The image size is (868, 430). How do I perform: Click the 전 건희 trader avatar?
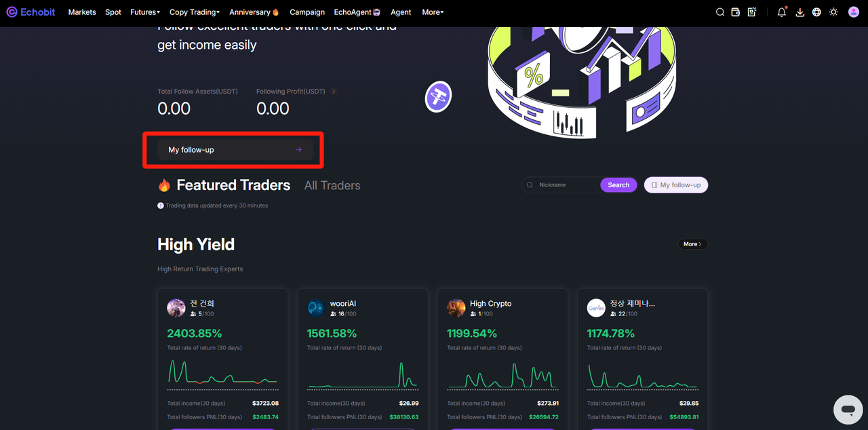[x=176, y=308]
